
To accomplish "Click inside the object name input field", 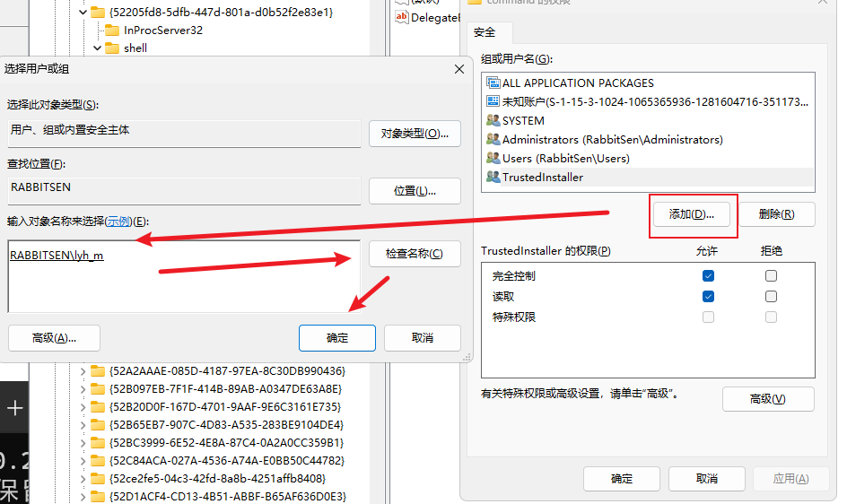I will click(x=184, y=276).
